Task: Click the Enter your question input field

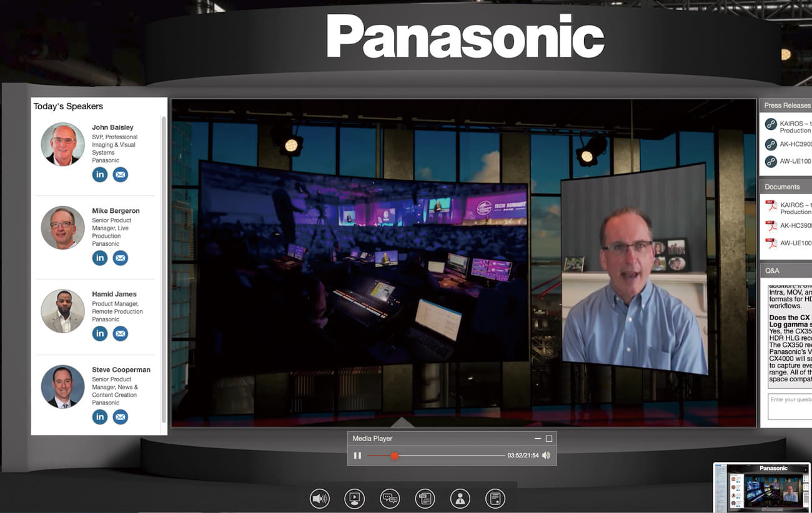Action: 790,406
